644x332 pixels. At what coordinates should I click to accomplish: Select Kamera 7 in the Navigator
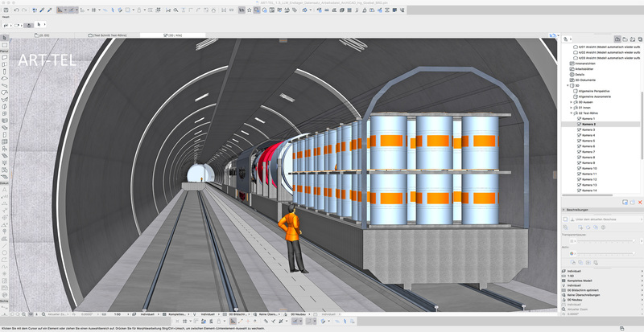pos(588,152)
